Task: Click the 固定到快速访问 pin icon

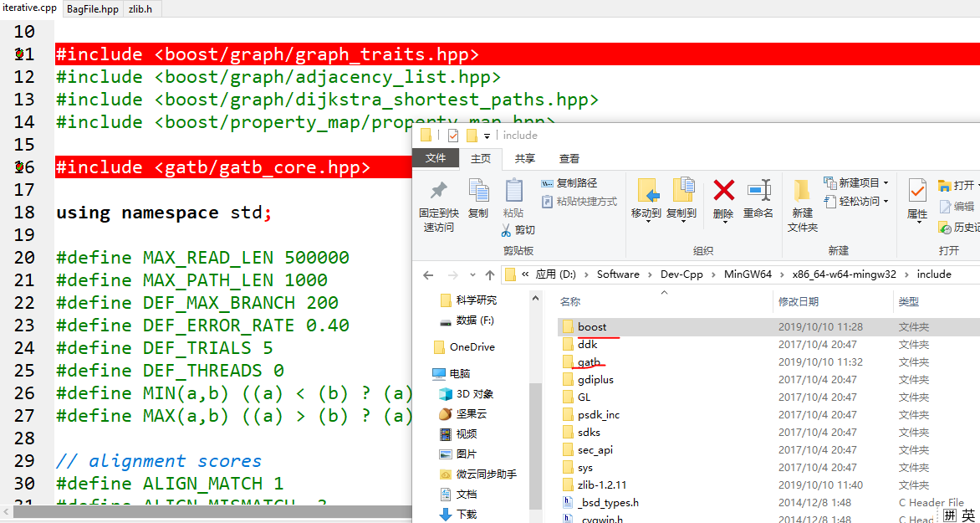Action: click(439, 191)
